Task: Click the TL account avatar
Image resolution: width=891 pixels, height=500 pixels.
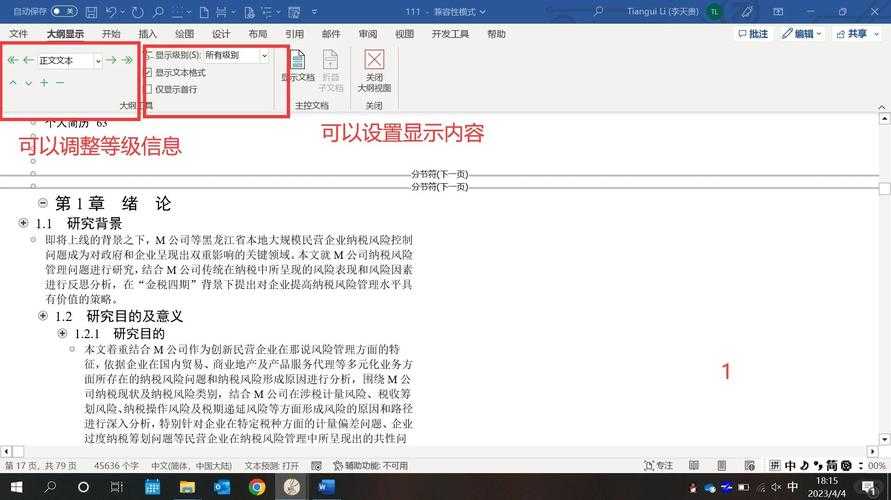Action: pyautogui.click(x=714, y=11)
